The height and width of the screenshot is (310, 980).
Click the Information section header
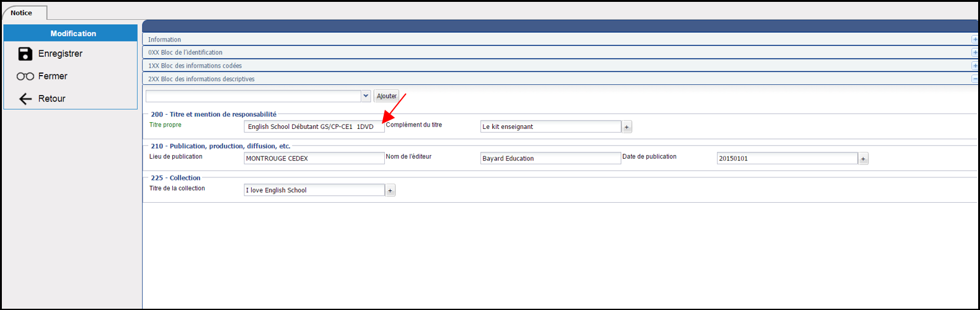(560, 40)
